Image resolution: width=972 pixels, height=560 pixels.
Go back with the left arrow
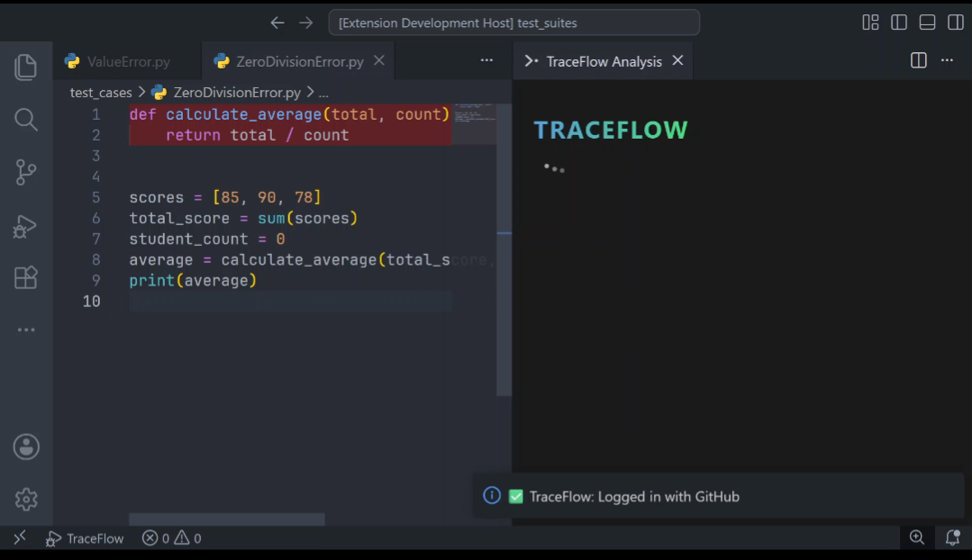(x=277, y=23)
